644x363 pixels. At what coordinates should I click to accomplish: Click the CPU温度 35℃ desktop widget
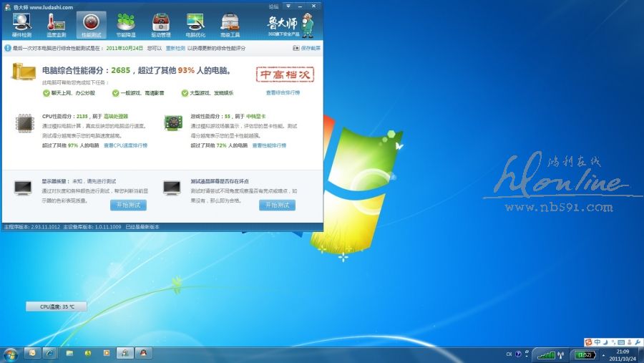(x=57, y=306)
